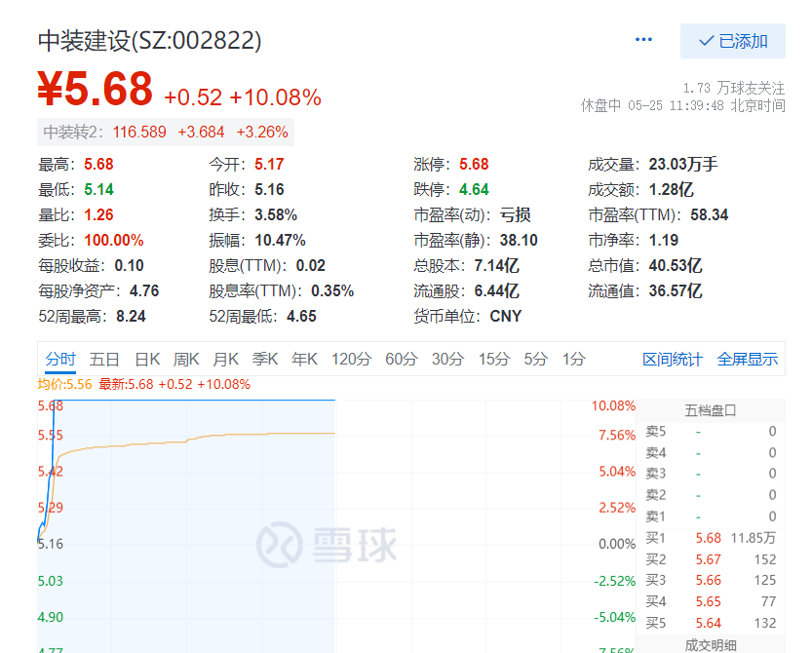Click the 10.08% axis label on chart
This screenshot has width=812, height=653.
tap(613, 405)
